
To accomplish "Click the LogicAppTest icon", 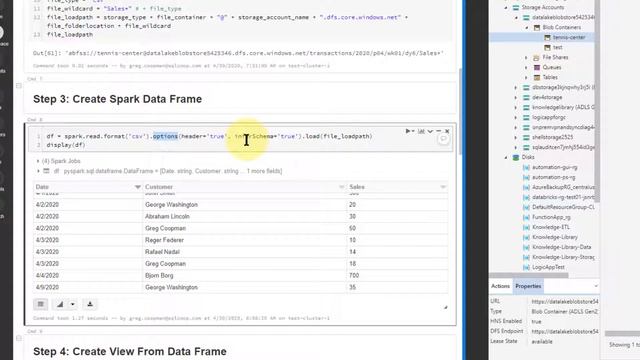I will (x=526, y=267).
